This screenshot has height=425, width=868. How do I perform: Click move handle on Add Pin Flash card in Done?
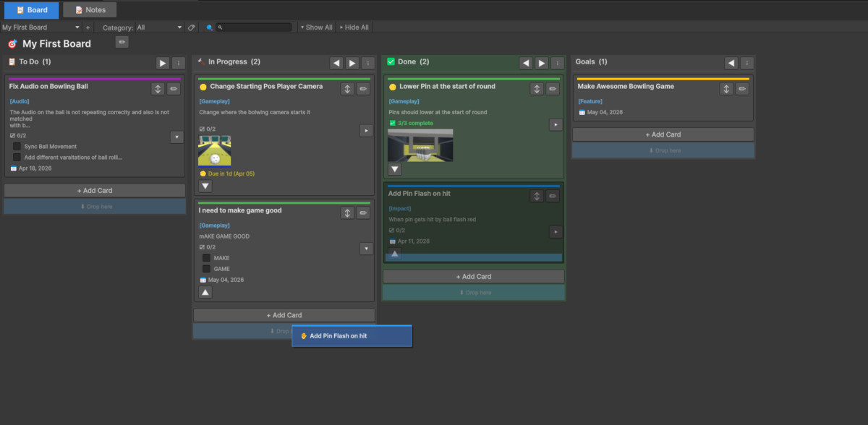(x=537, y=196)
